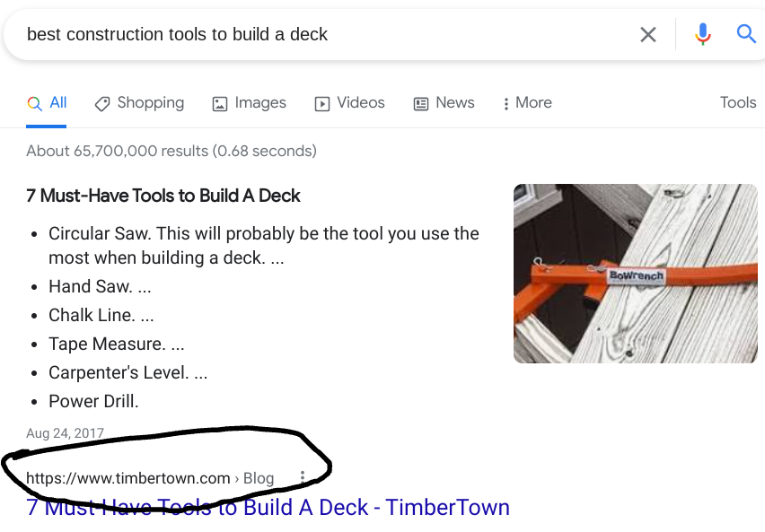Open the BoWrench deck image thumbnail
The width and height of the screenshot is (765, 532).
tap(635, 274)
